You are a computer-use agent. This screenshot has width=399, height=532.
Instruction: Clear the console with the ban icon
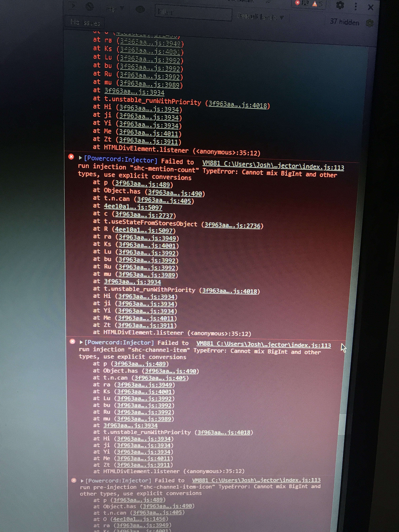coord(89,7)
